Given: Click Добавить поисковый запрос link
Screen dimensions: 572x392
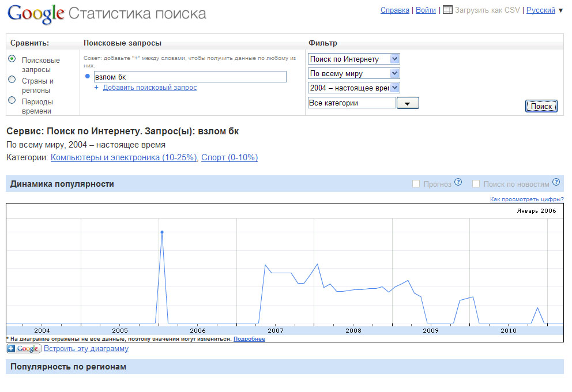Looking at the screenshot, I should tap(150, 88).
